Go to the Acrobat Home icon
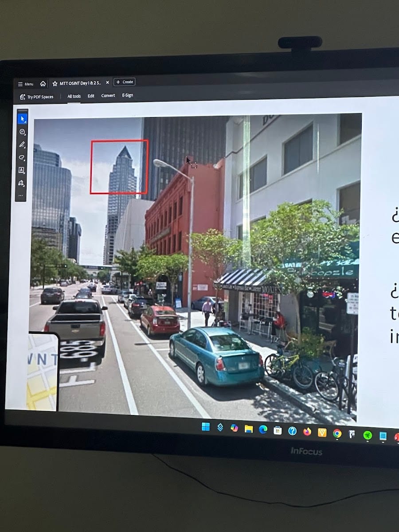The image size is (399, 532). tap(43, 83)
